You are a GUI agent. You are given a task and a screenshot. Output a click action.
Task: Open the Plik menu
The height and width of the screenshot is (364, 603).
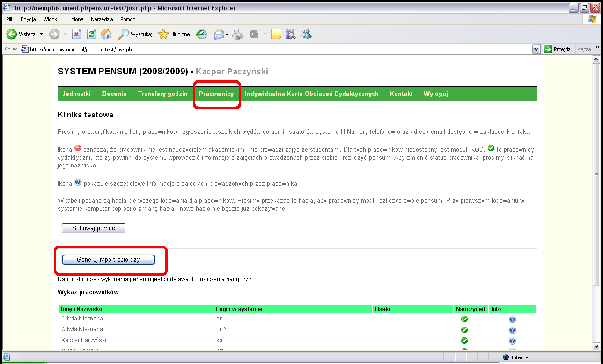point(10,19)
